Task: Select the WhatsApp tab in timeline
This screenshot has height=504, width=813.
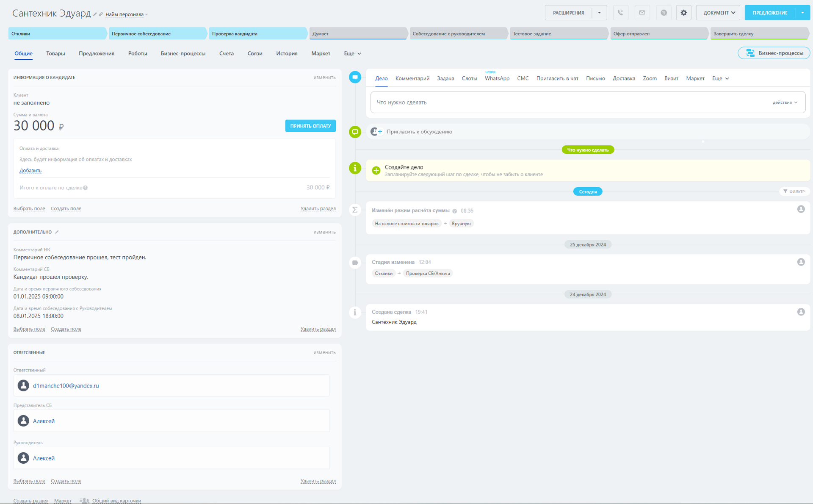Action: pyautogui.click(x=497, y=78)
